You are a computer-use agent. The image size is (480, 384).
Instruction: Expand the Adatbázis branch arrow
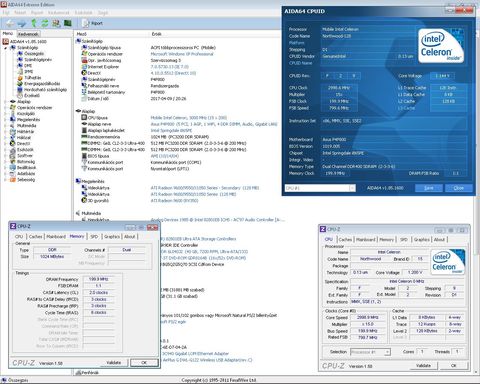click(x=6, y=173)
